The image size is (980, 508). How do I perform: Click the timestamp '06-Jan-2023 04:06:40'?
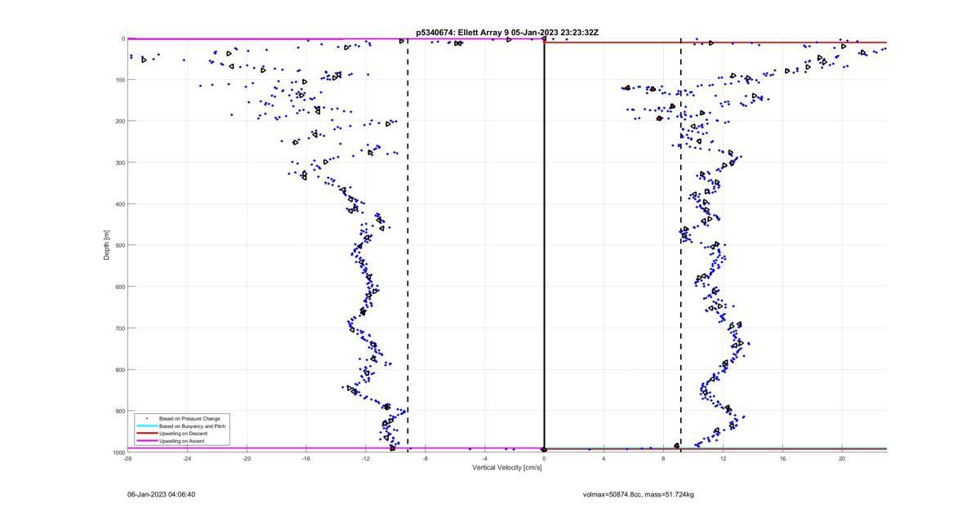pyautogui.click(x=162, y=494)
